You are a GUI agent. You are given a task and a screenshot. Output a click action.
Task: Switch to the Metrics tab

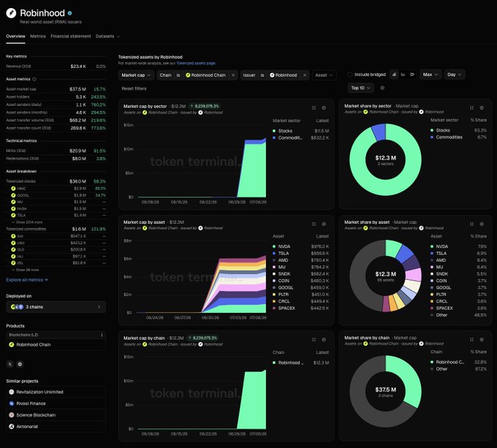click(38, 37)
